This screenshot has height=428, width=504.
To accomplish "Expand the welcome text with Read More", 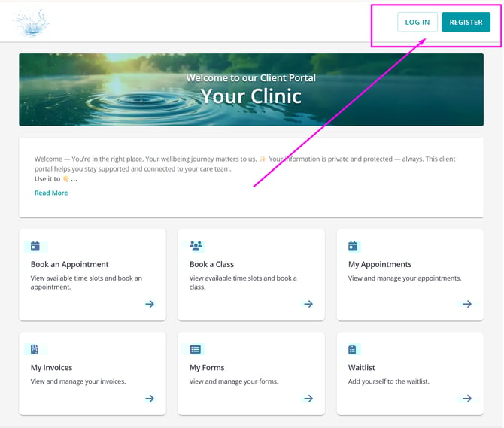I will coord(51,193).
